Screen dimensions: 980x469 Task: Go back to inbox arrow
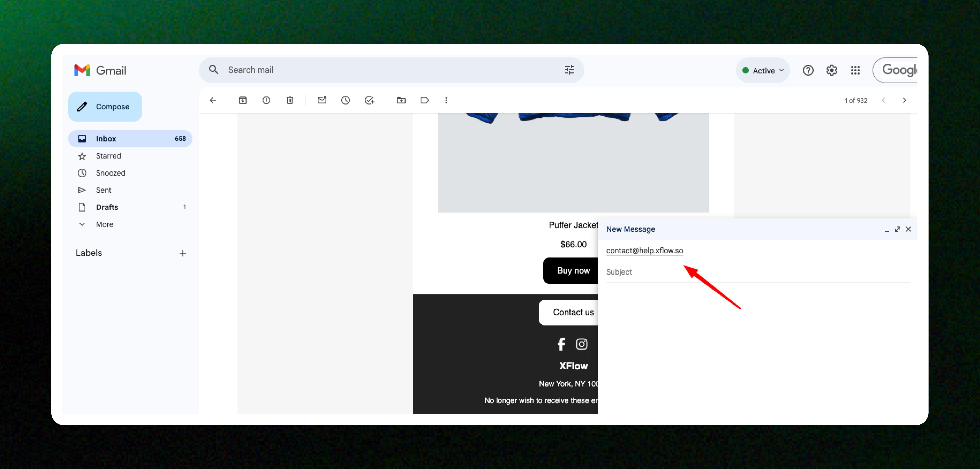213,100
